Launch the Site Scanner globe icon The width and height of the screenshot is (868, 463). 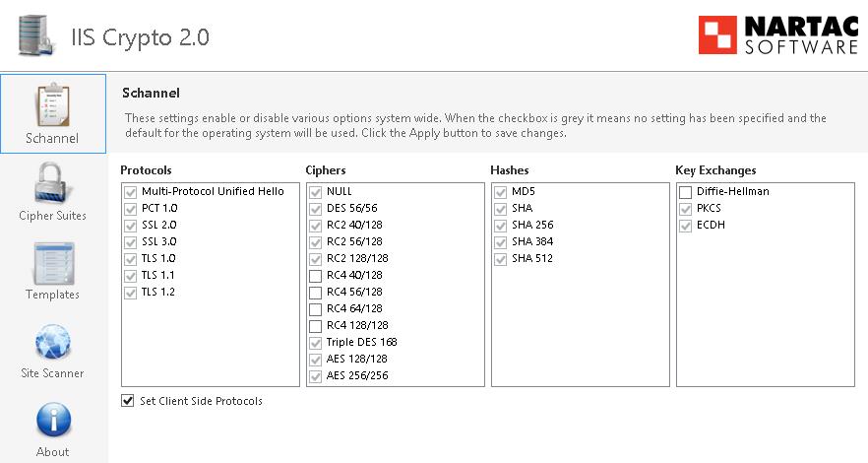pos(52,341)
